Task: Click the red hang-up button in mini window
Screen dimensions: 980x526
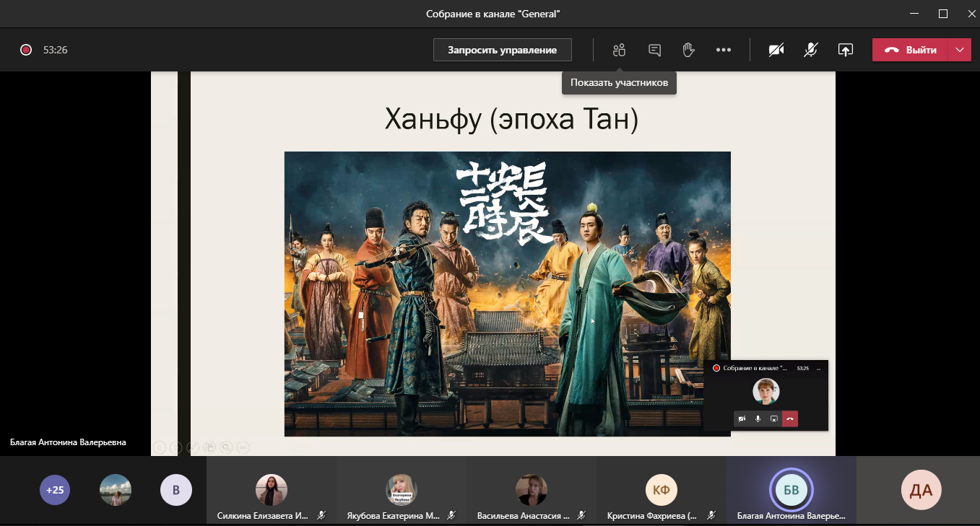Action: click(x=789, y=419)
